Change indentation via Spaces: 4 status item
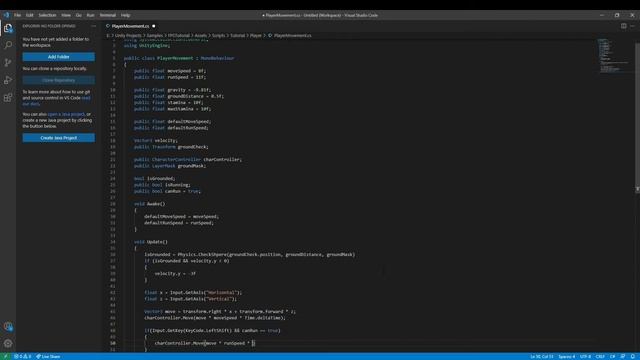The width and height of the screenshot is (640, 360). click(x=566, y=356)
